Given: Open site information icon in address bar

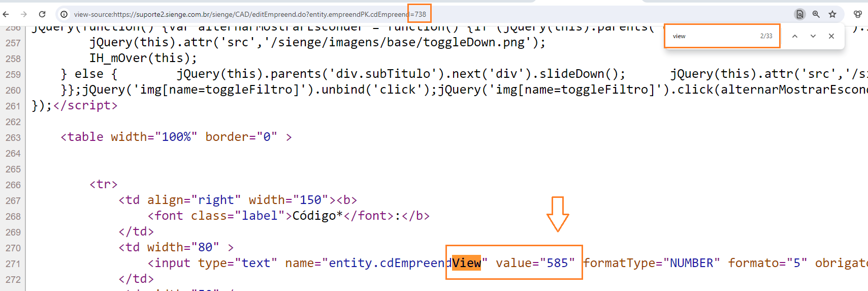Looking at the screenshot, I should (x=64, y=14).
